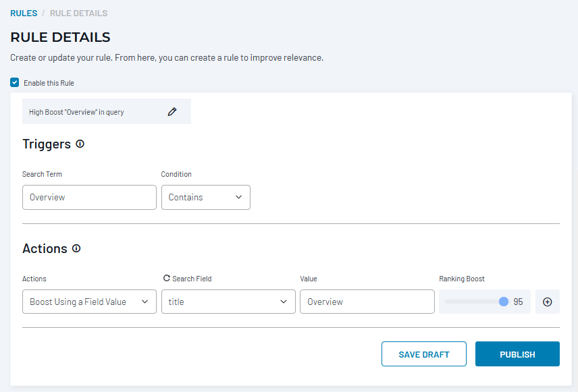The width and height of the screenshot is (578, 392).
Task: Focus the Search Term input field
Action: click(x=89, y=198)
